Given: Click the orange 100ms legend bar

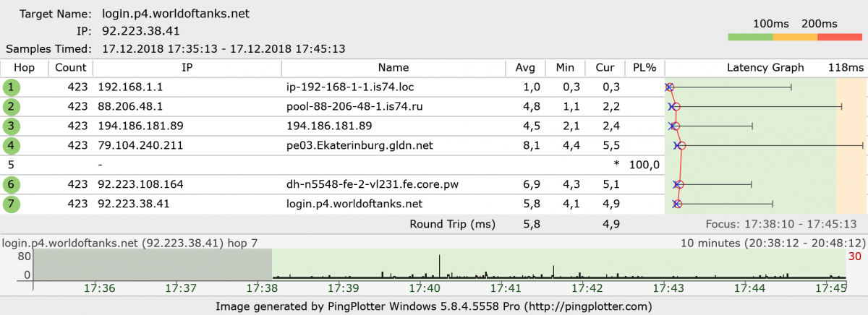Looking at the screenshot, I should [795, 37].
